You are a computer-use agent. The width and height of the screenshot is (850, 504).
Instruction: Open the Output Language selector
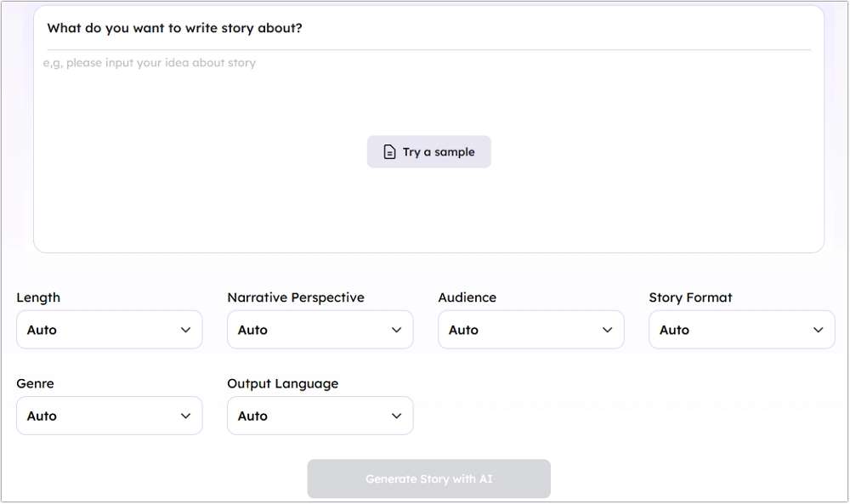320,416
